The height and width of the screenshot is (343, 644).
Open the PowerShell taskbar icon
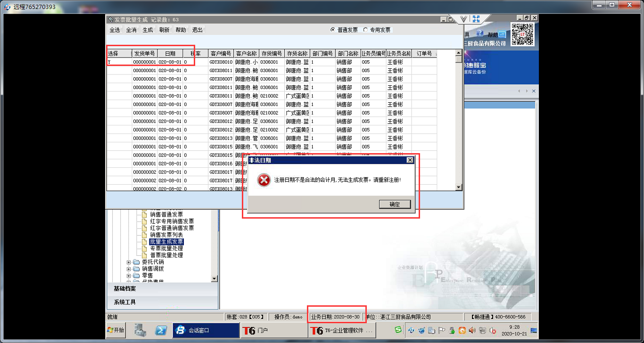point(161,330)
